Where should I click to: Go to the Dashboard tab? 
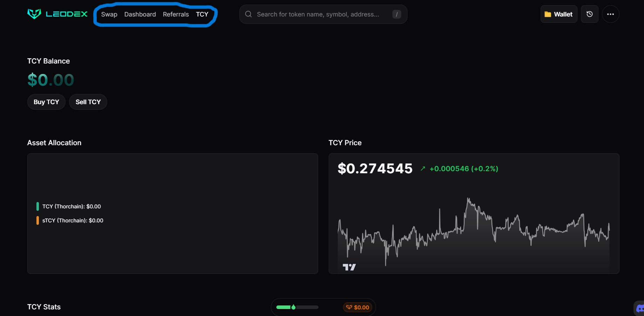[140, 14]
